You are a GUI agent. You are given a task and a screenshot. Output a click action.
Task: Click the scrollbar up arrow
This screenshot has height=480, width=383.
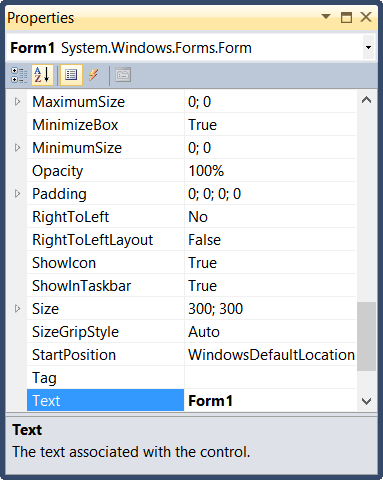tap(366, 100)
